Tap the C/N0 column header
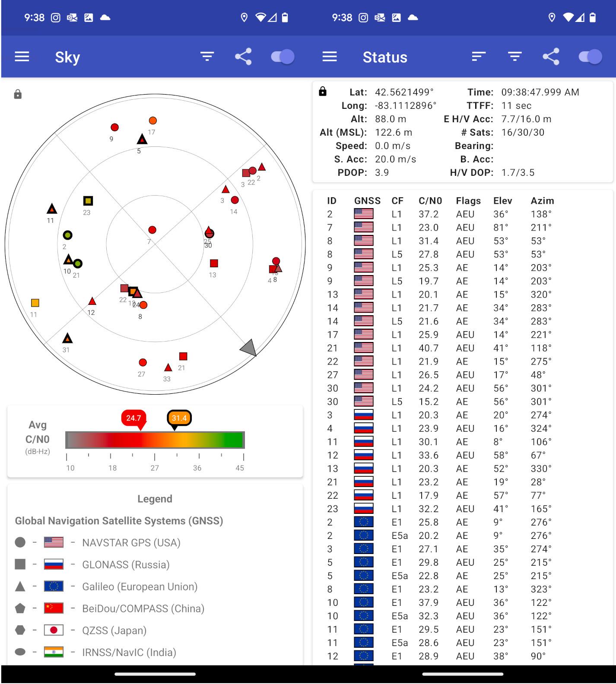616x684 pixels. pos(430,201)
